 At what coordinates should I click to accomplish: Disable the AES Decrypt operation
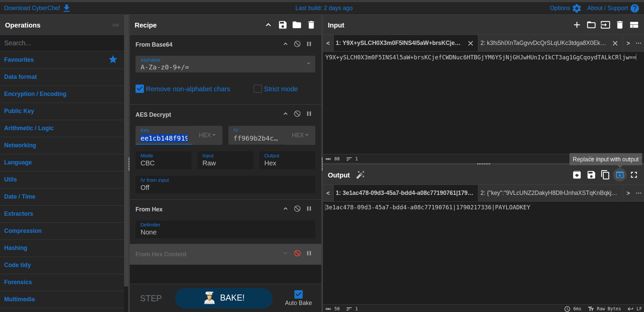pyautogui.click(x=297, y=114)
